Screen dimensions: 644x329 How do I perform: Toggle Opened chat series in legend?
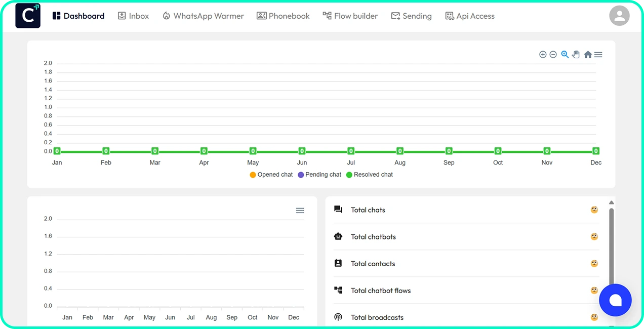[x=271, y=175]
